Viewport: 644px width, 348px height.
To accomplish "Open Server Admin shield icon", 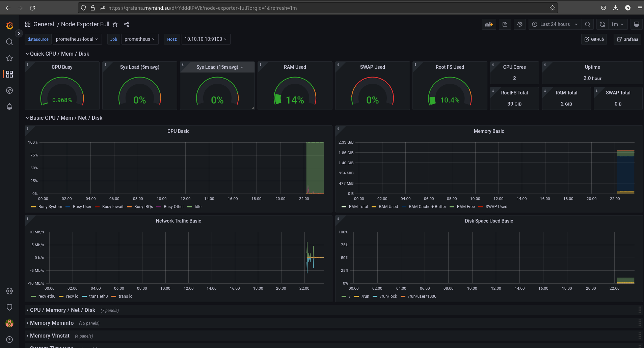I will 9,307.
